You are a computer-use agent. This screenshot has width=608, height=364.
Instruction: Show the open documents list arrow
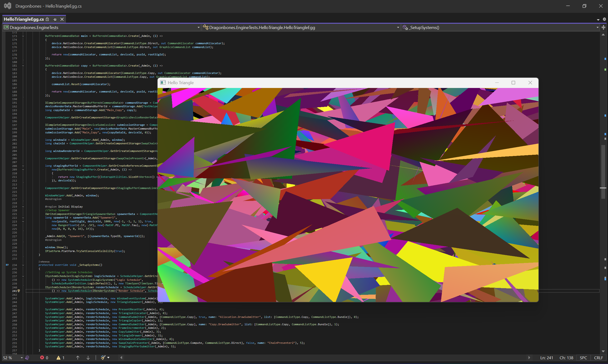tap(598, 20)
